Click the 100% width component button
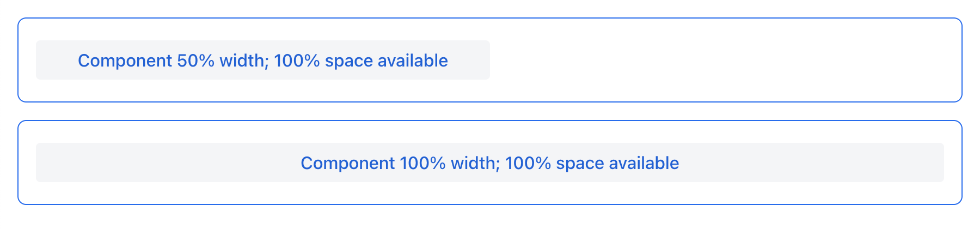The image size is (980, 229). click(x=489, y=162)
